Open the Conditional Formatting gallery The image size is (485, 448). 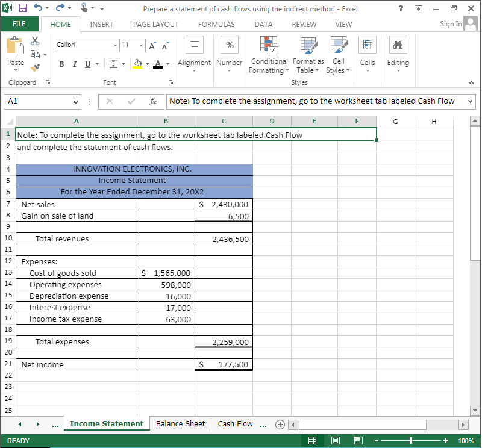[x=269, y=54]
